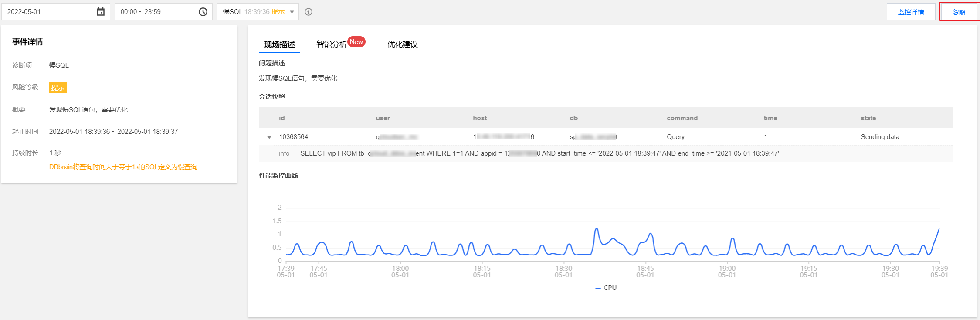Click the 监控详情 button
This screenshot has height=320, width=980.
pyautogui.click(x=911, y=12)
